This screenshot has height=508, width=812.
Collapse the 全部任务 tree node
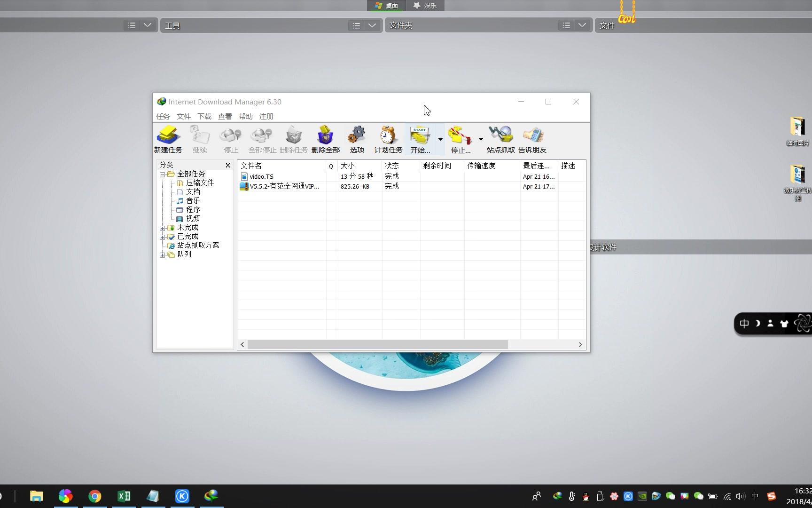coord(162,175)
